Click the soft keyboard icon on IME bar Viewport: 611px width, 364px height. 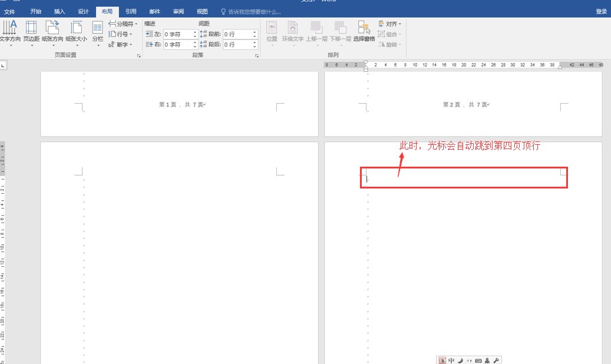pyautogui.click(x=478, y=360)
